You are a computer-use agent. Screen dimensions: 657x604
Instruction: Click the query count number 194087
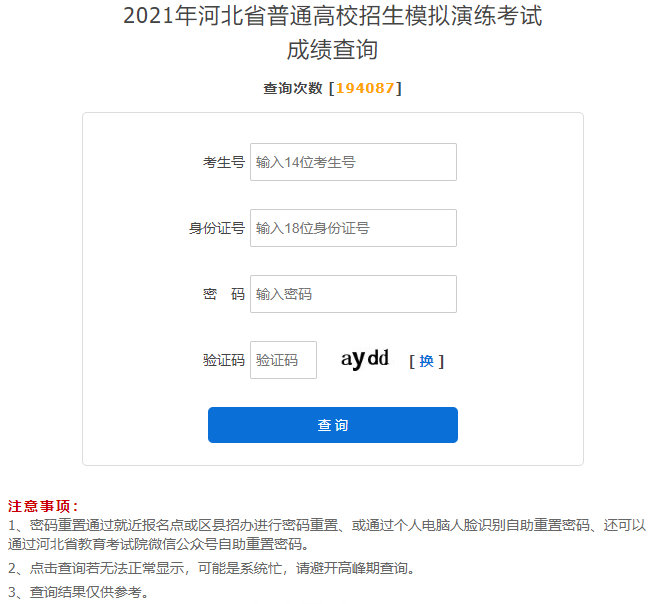point(365,88)
